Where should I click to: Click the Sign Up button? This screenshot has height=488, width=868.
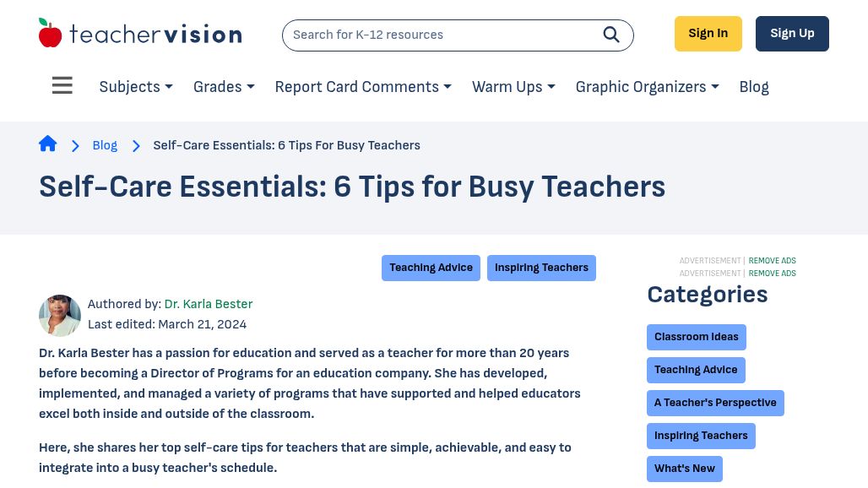pos(792,34)
